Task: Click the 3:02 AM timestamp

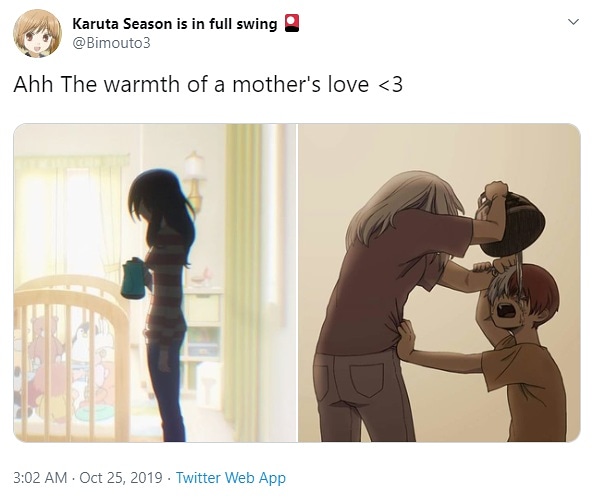Action: point(40,478)
